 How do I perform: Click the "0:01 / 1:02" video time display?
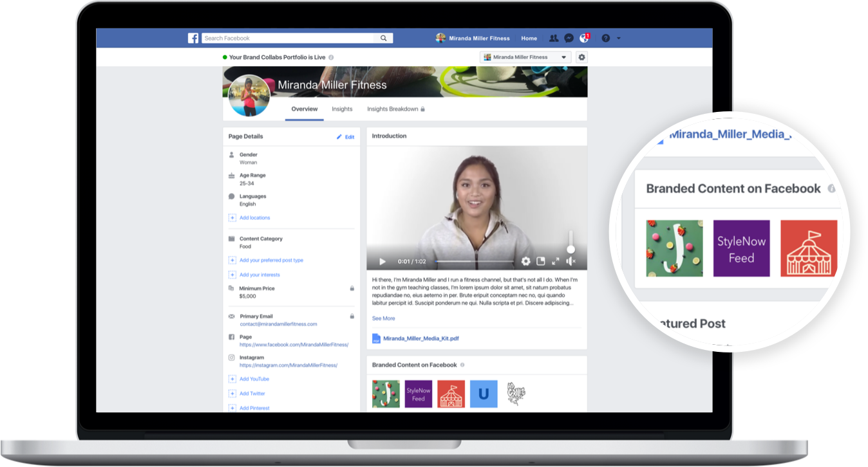(412, 262)
